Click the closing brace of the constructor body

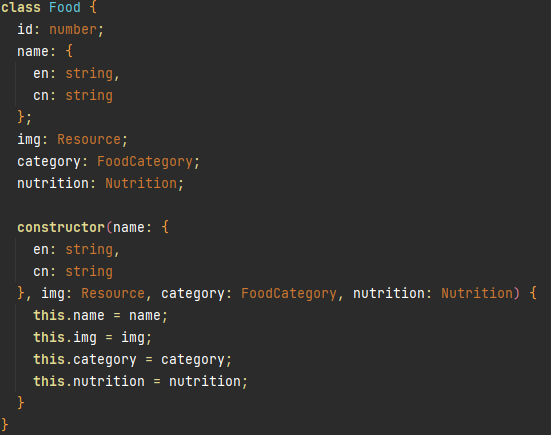click(21, 403)
